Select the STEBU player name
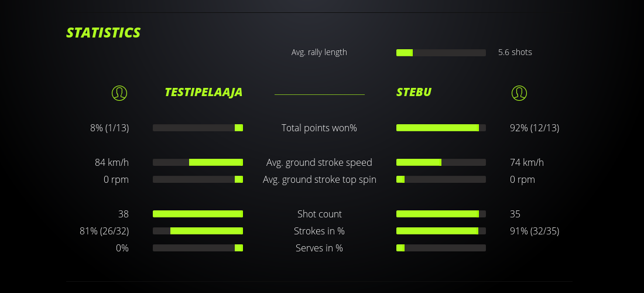644x293 pixels. click(x=413, y=92)
